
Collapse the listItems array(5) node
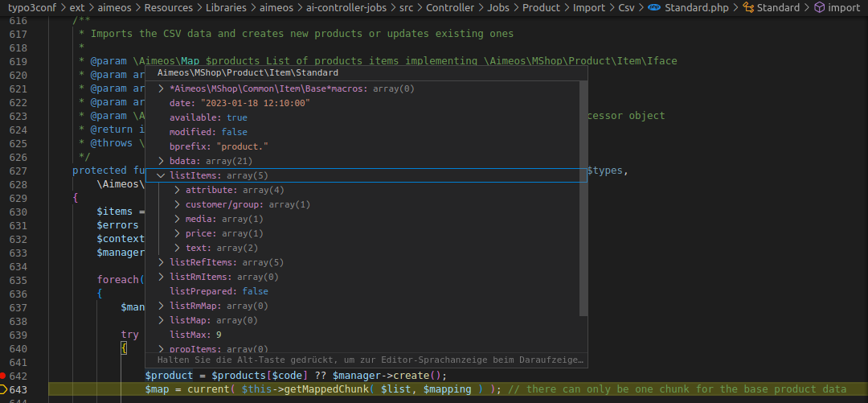161,175
